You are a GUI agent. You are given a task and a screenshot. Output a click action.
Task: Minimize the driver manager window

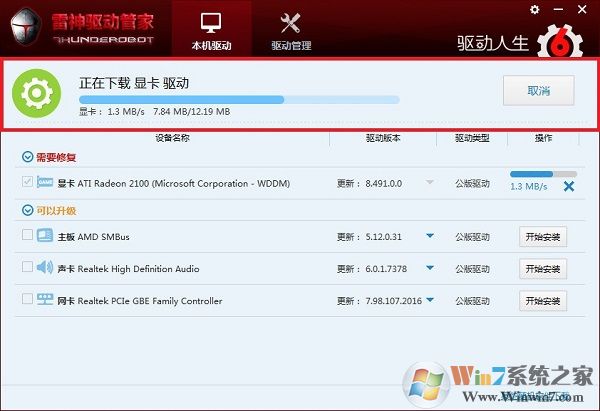(558, 10)
